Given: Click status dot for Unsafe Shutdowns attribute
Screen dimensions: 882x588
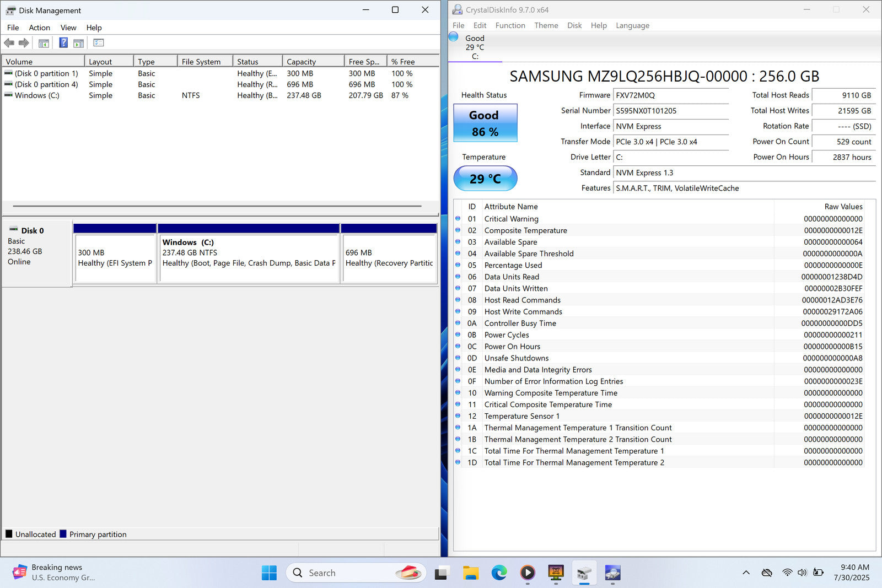Looking at the screenshot, I should (458, 358).
